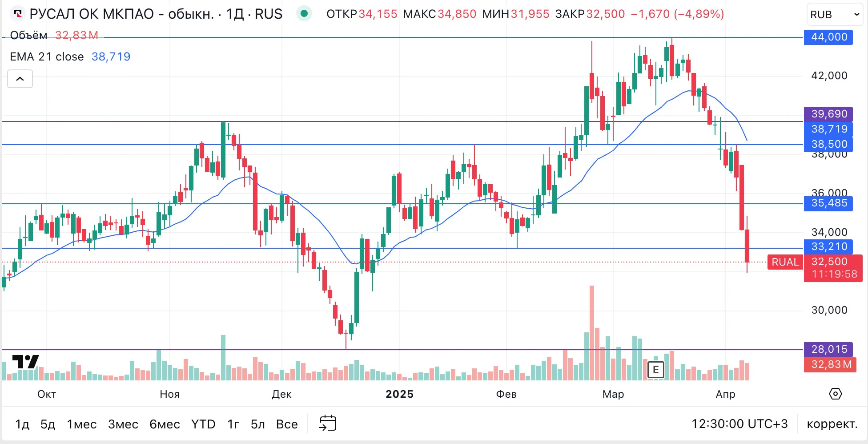Click the Окт label on time axis
Image resolution: width=868 pixels, height=444 pixels.
[47, 394]
